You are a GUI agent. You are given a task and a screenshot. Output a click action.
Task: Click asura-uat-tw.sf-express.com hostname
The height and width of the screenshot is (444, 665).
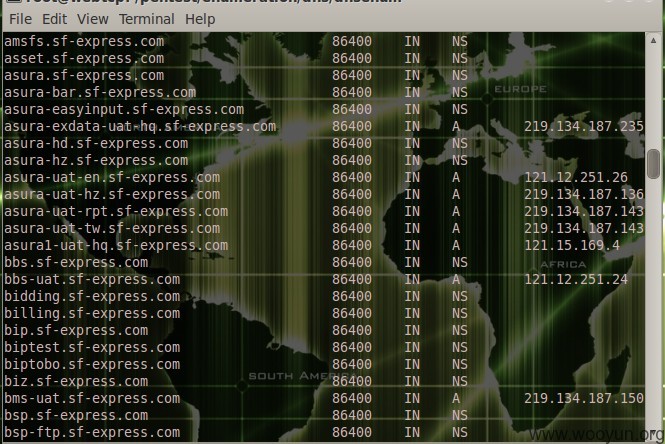click(x=112, y=228)
